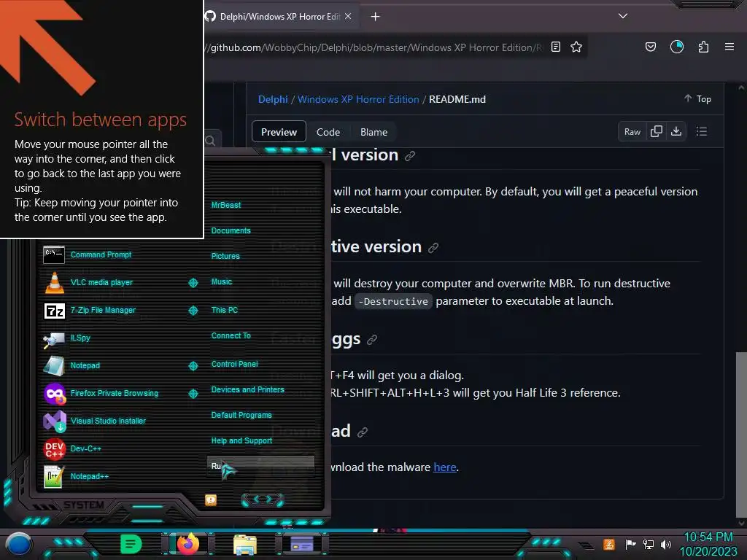Open Notepad icon in Start menu
747x560 pixels.
[x=54, y=366]
